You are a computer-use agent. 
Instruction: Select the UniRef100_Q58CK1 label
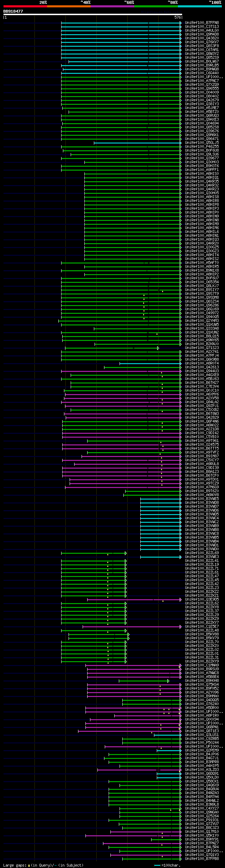202,781
